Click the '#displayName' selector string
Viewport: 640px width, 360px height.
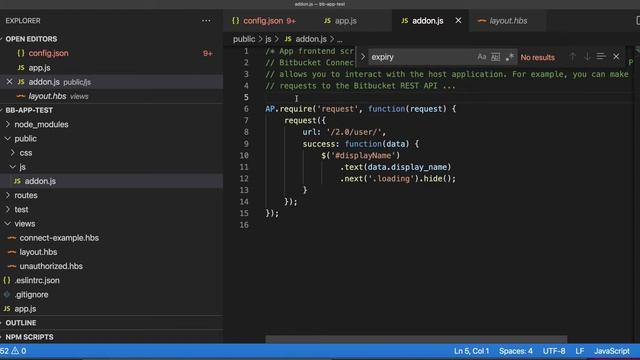click(363, 156)
